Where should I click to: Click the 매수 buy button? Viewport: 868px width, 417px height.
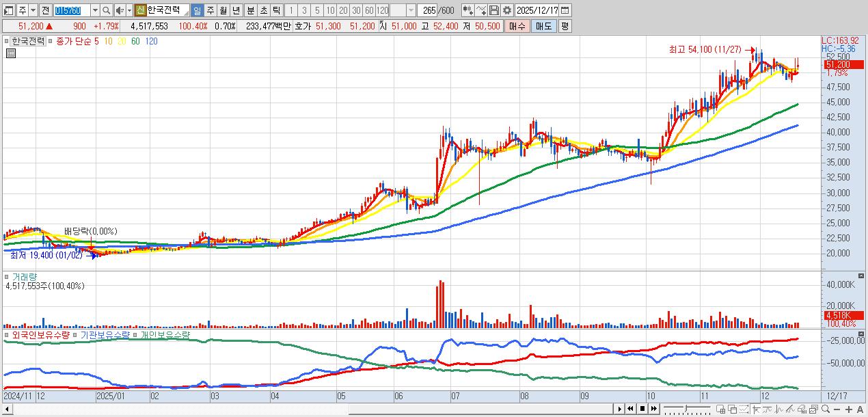click(517, 26)
